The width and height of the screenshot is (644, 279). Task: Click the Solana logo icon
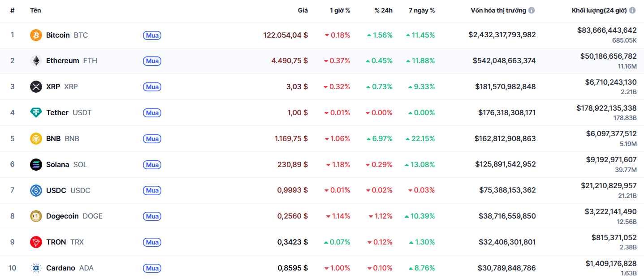coord(36,165)
